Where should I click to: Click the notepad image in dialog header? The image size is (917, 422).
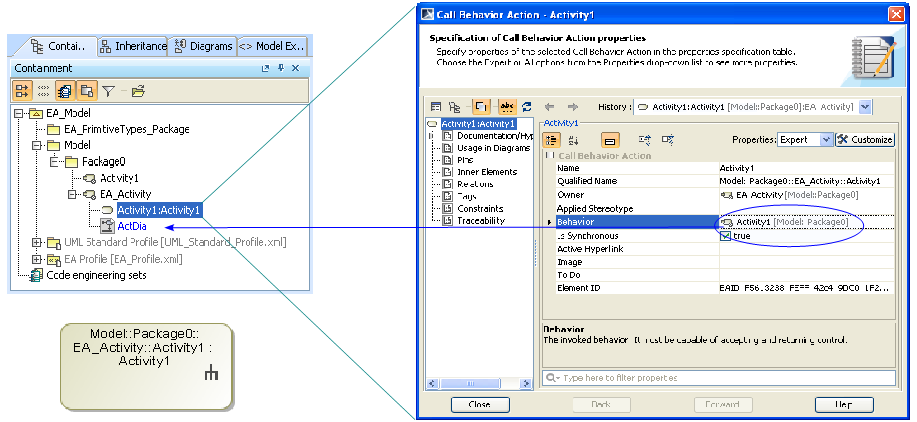tap(871, 58)
